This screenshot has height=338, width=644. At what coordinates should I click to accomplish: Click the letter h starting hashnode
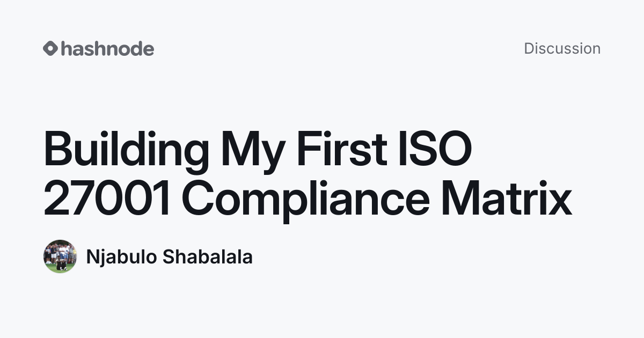click(66, 49)
